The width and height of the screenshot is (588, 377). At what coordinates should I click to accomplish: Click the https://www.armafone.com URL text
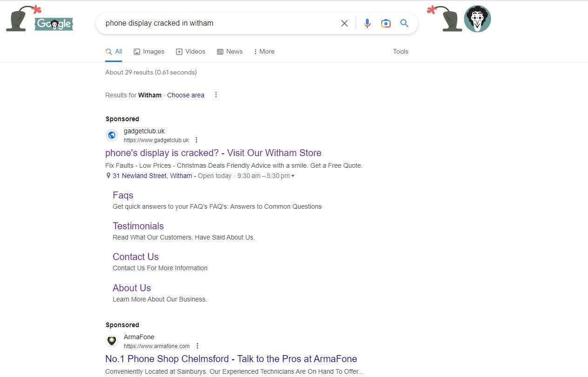pos(157,346)
